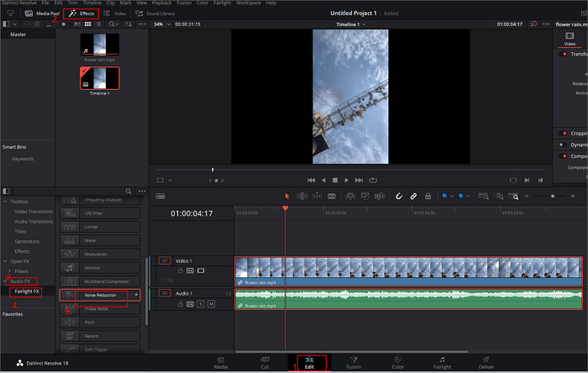588x373 pixels.
Task: Toggle Linked Selection chain icon
Action: coord(413,197)
